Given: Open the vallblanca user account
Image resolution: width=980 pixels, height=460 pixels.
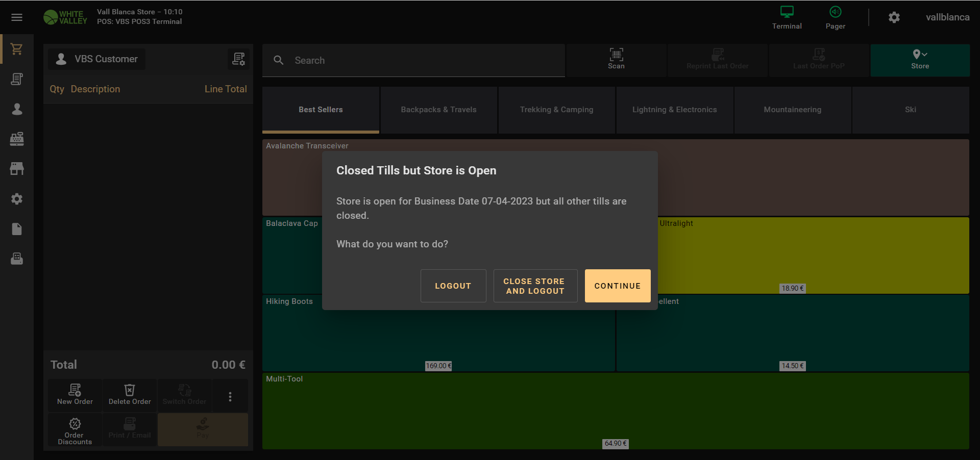Looking at the screenshot, I should tap(947, 17).
